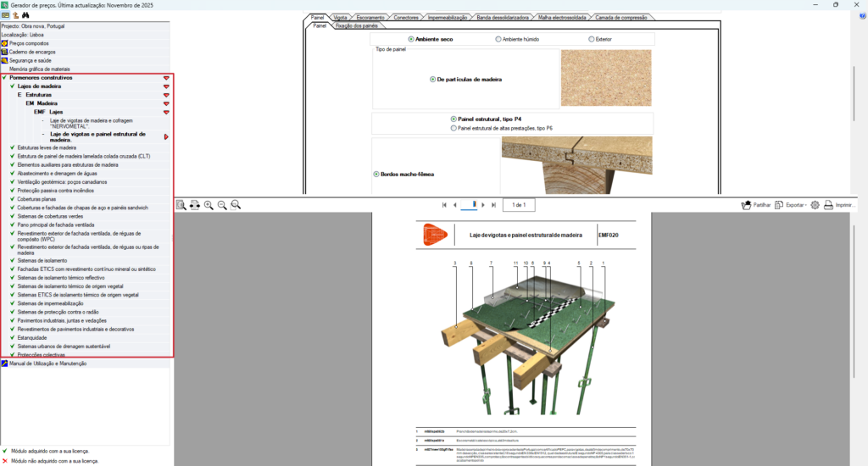Click the fit-width icon in preview toolbar
868x466 pixels.
point(195,205)
